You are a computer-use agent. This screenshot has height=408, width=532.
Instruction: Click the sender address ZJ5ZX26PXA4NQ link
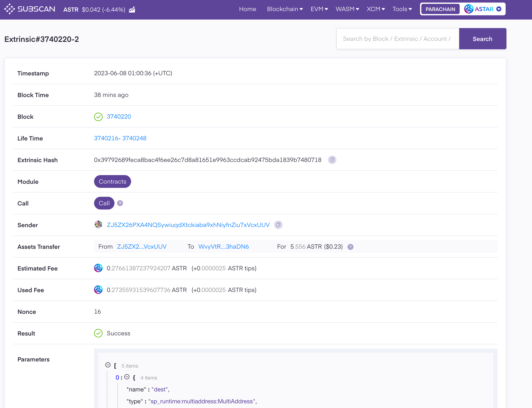coord(187,225)
